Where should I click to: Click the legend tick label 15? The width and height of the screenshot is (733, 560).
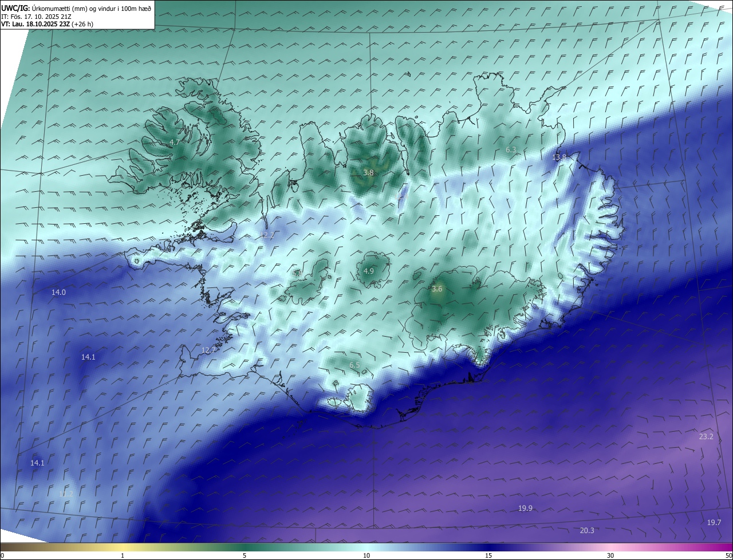point(488,555)
